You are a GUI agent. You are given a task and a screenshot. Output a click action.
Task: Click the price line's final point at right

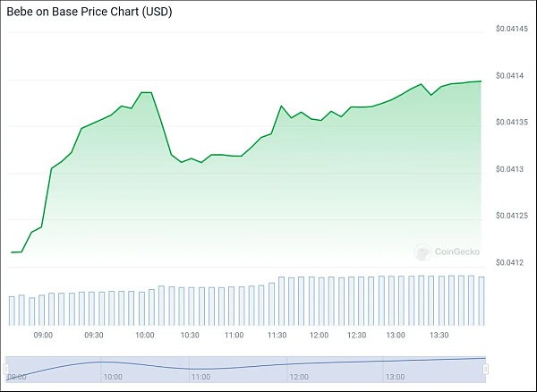(x=482, y=81)
